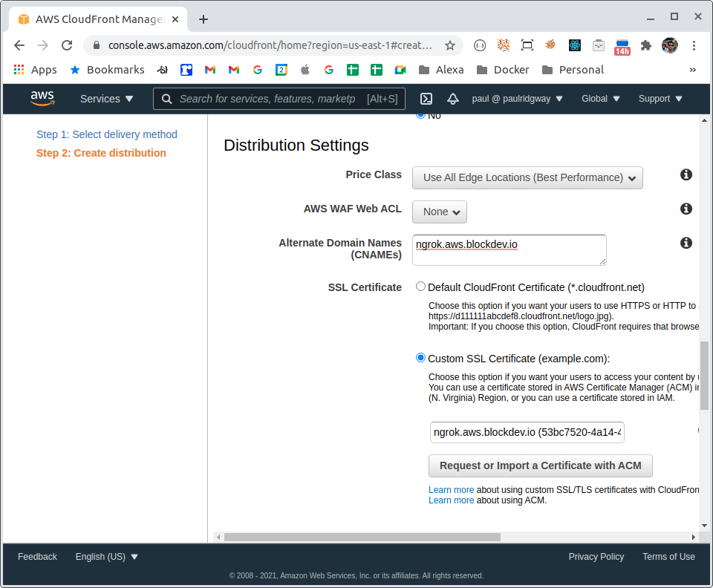Open the Google Meet bookmark icon
This screenshot has width=713, height=588.
tap(400, 70)
